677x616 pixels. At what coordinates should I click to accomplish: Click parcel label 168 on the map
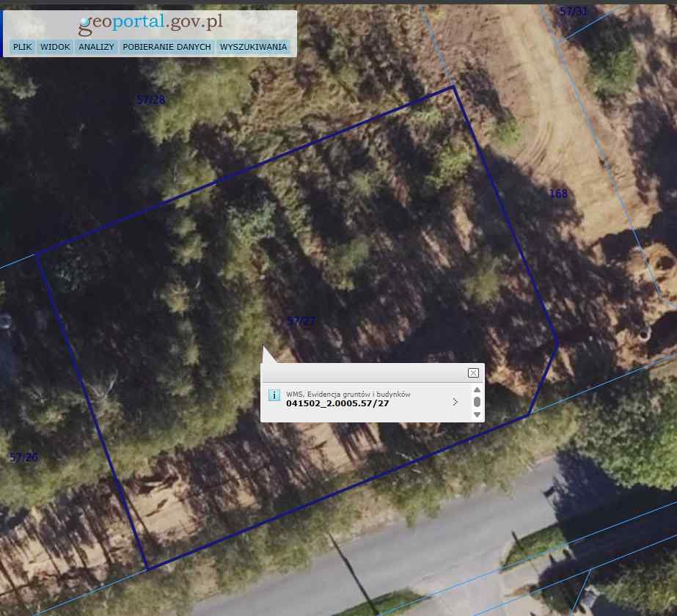[558, 194]
